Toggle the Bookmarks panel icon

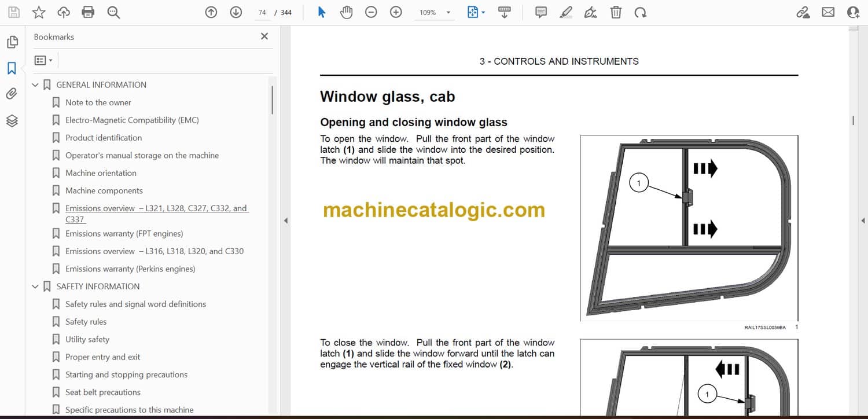pos(12,68)
